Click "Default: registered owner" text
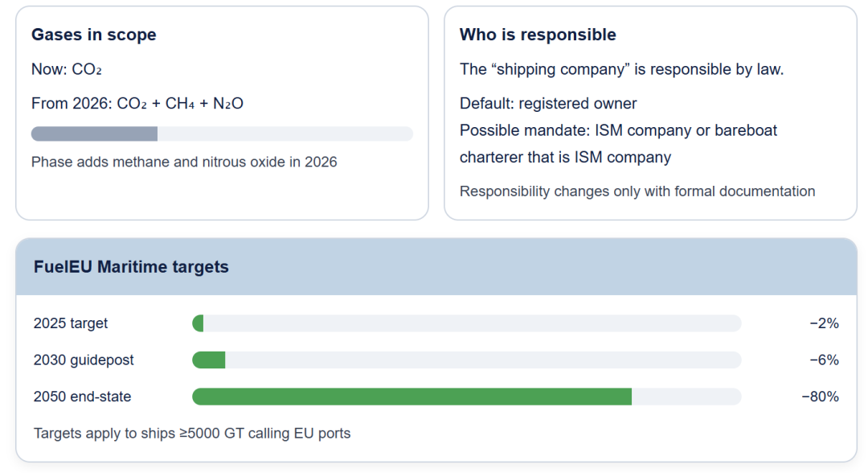This screenshot has height=473, width=868. (x=548, y=104)
